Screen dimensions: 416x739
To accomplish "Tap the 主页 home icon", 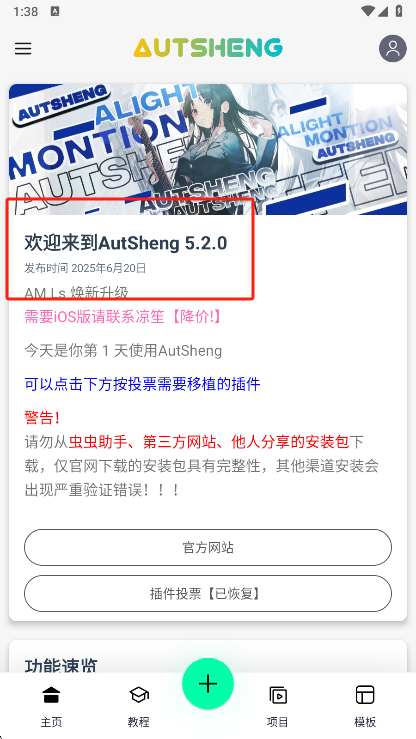I will (51, 695).
